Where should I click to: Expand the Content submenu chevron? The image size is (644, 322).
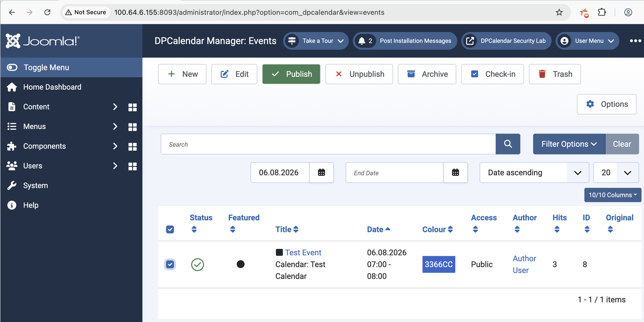point(115,107)
